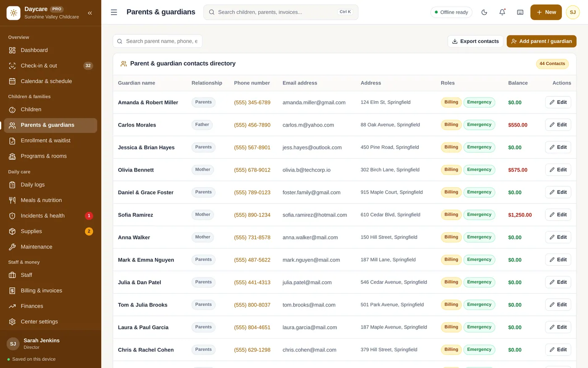Click email amanda.miller@gmail.com
The width and height of the screenshot is (588, 368).
tap(314, 103)
